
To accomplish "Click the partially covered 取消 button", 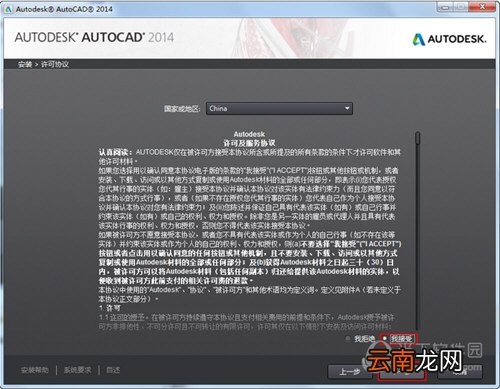I will 460,371.
